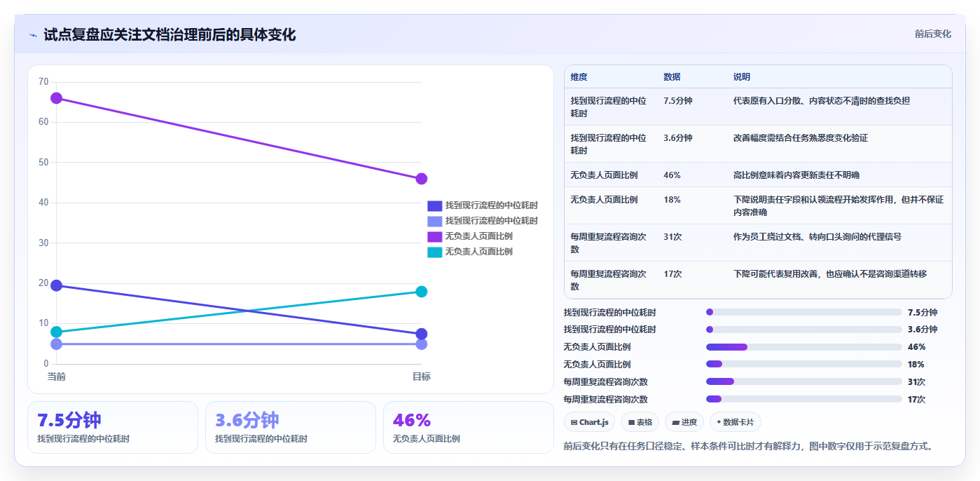Image resolution: width=980 pixels, height=481 pixels.
Task: Click the progress bar showing 18%
Action: [x=804, y=365]
